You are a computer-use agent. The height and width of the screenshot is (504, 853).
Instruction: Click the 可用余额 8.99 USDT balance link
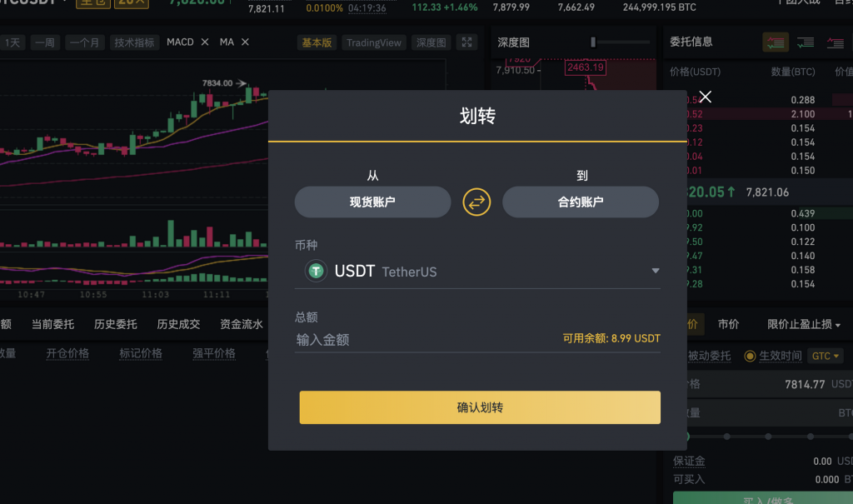point(611,339)
